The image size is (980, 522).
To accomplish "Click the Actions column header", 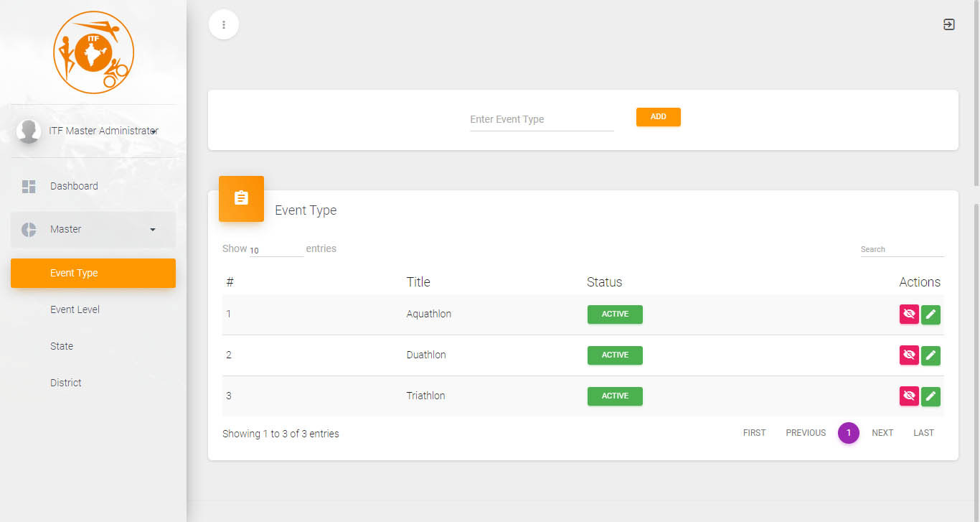I will click(x=920, y=282).
